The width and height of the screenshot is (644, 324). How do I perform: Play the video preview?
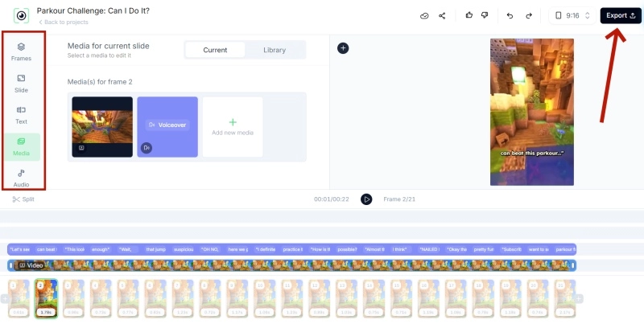point(366,199)
